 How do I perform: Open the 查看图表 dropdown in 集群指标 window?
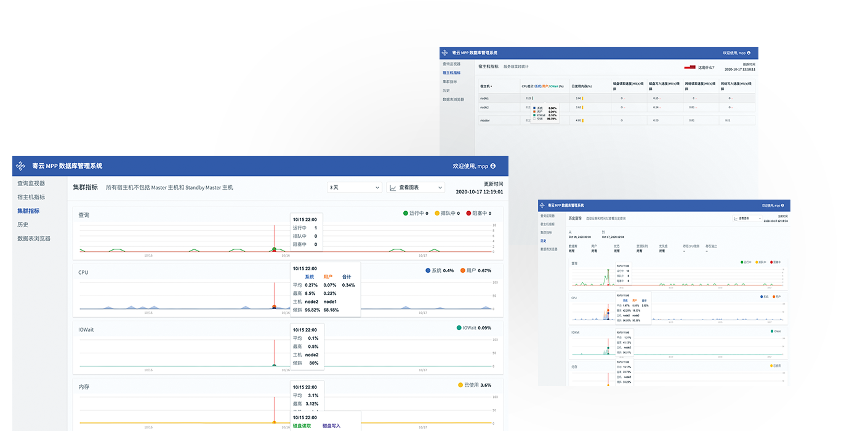tap(416, 187)
